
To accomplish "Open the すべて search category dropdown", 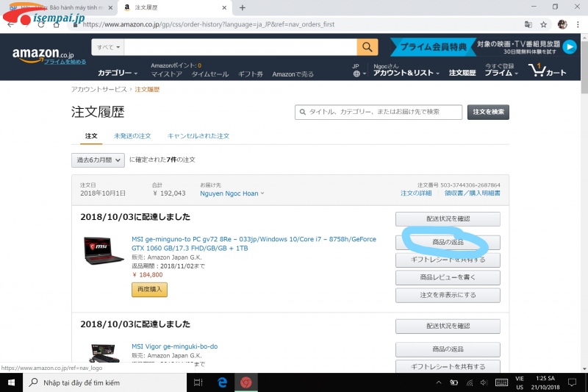I will tap(108, 47).
